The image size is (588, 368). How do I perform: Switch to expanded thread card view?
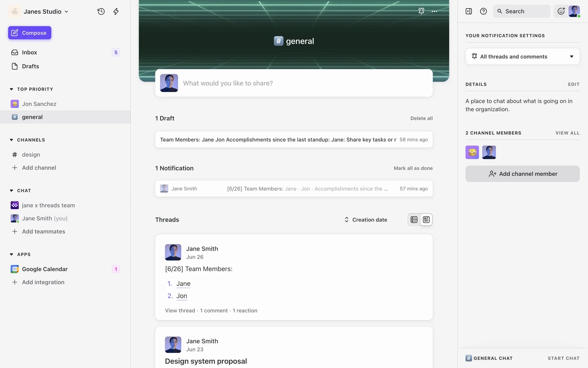click(x=426, y=220)
